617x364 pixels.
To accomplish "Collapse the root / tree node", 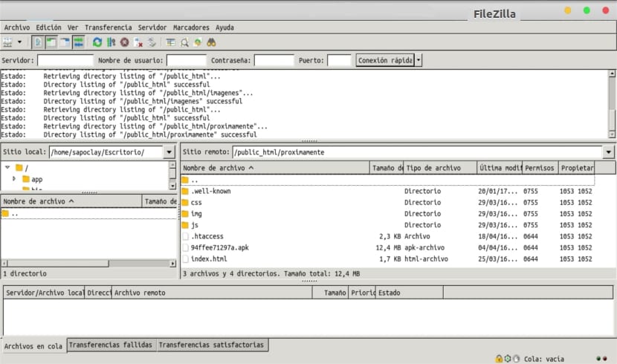I will [x=7, y=167].
